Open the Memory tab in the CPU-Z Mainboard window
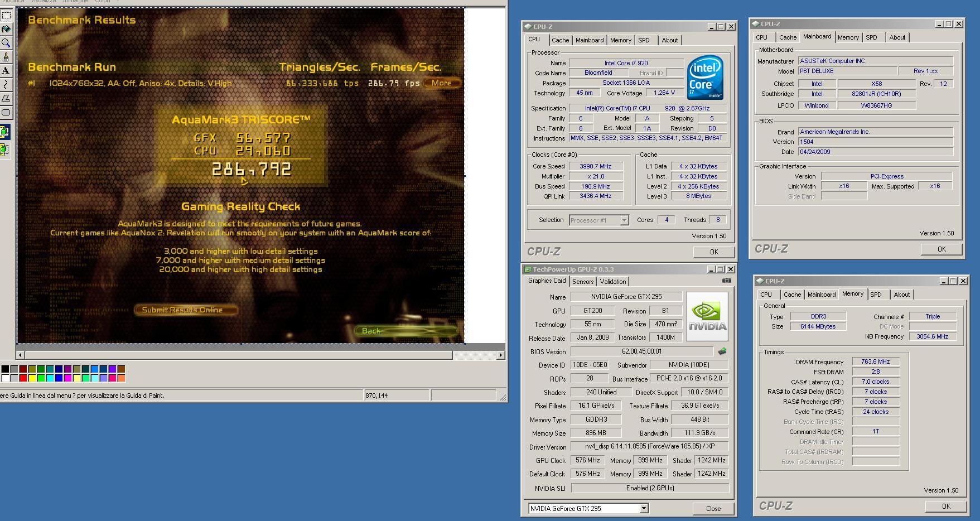Image resolution: width=980 pixels, height=521 pixels. click(848, 37)
